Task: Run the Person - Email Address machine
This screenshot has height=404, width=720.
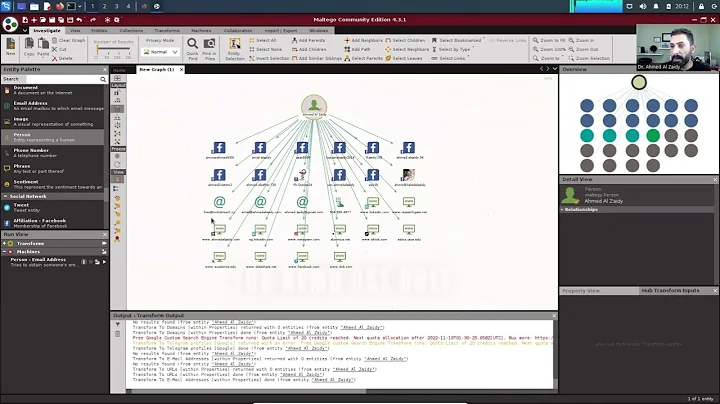Action: (x=104, y=262)
